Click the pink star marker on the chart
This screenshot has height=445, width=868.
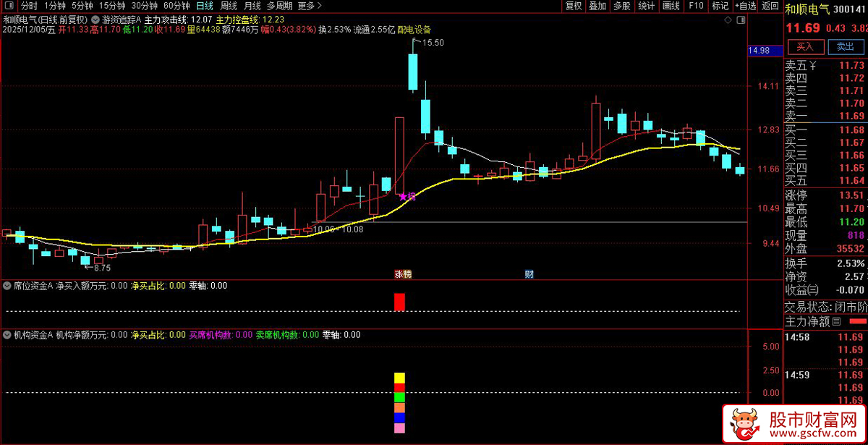403,195
